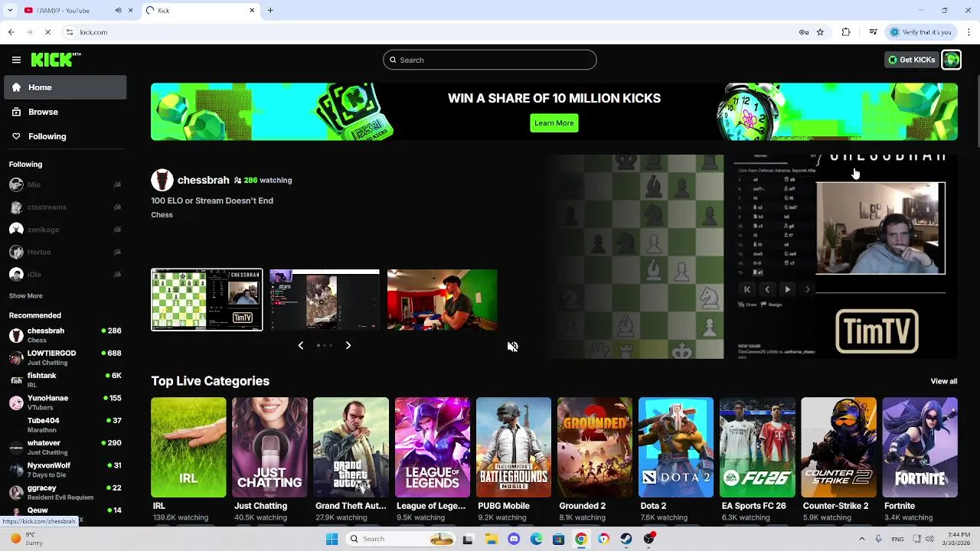The image size is (980, 551).
Task: Open EA Sports FC 26 card
Action: pyautogui.click(x=757, y=447)
